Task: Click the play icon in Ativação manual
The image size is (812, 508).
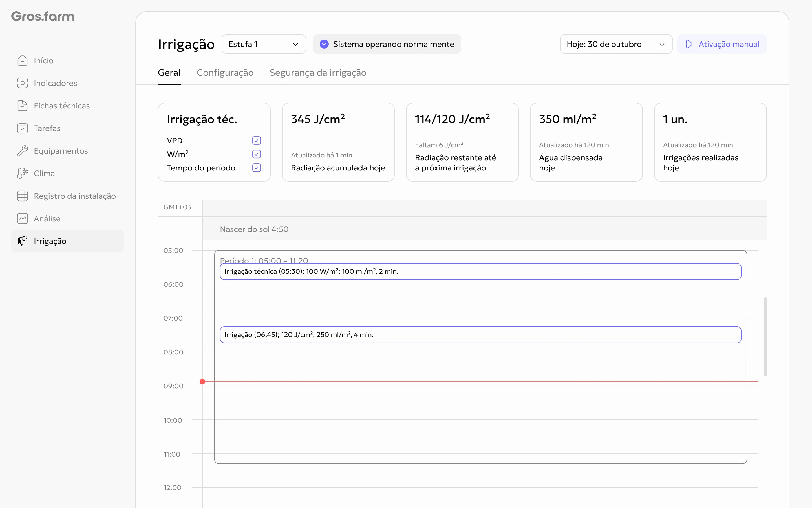Action: pos(689,44)
